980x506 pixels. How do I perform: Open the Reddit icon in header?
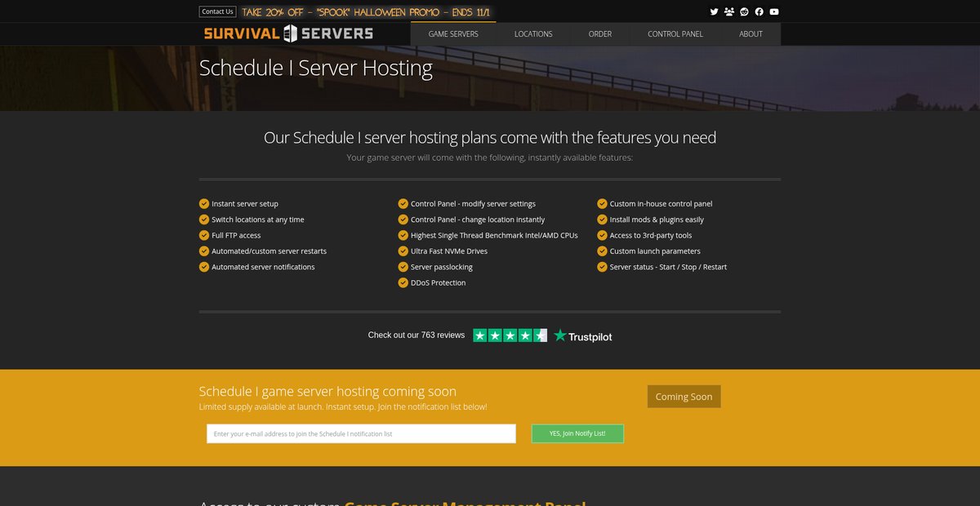744,11
